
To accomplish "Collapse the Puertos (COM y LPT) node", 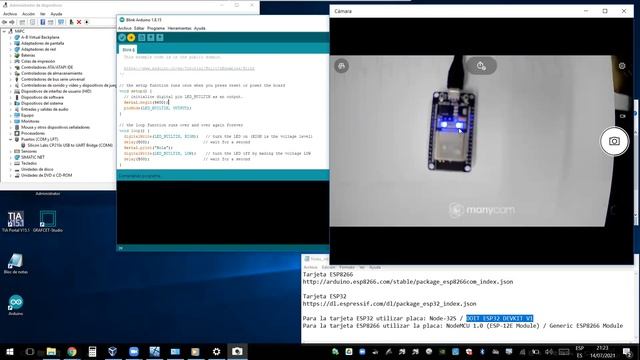I will 11,139.
